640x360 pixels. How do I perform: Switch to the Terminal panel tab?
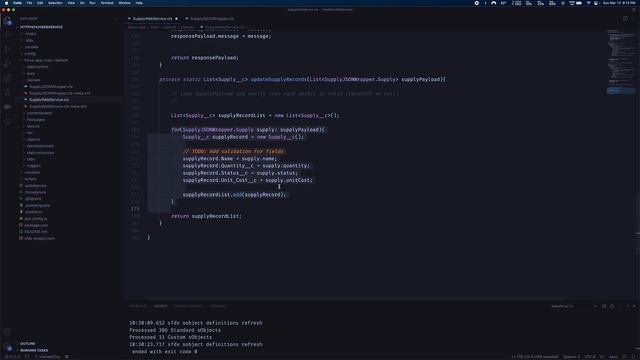click(218, 306)
